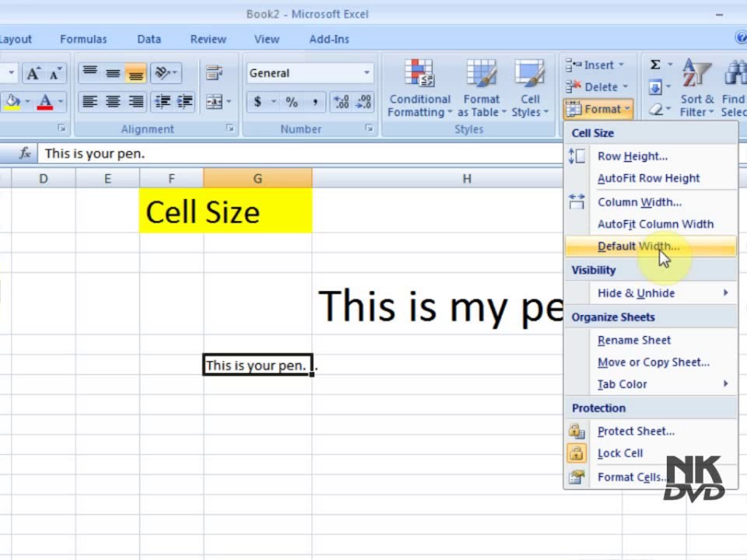Screen dimensions: 747x560
Task: Choose Protect Sheet
Action: (651, 431)
